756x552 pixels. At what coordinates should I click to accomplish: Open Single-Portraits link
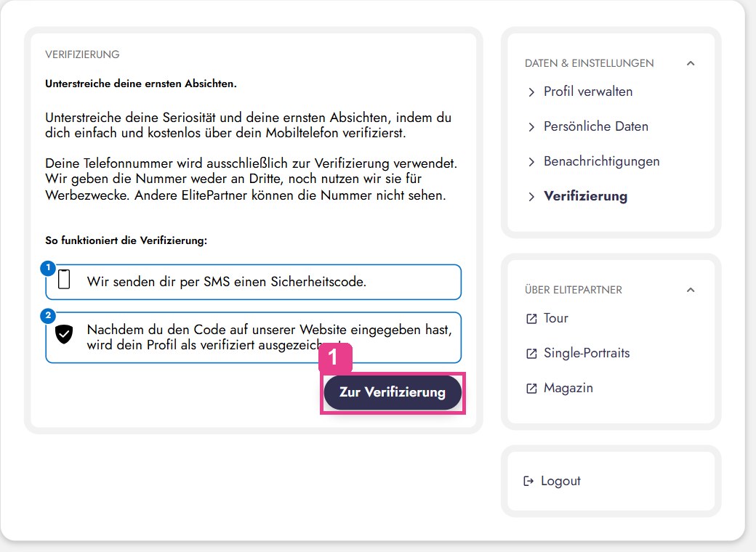click(587, 353)
